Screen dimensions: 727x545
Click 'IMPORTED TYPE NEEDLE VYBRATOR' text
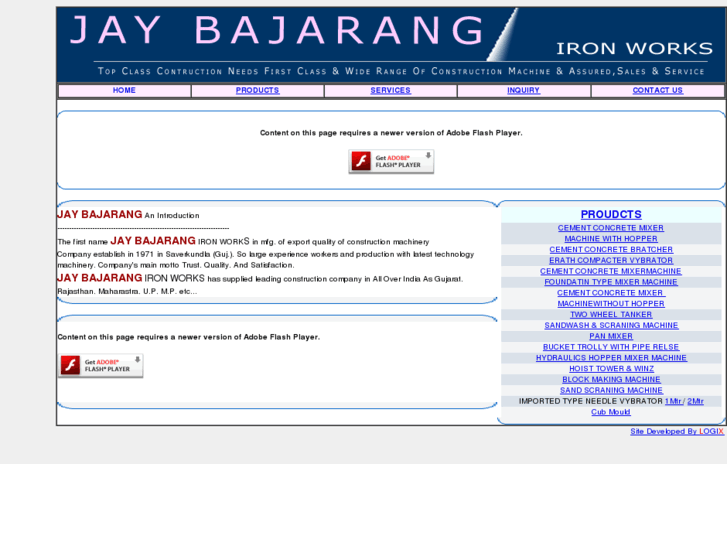coord(591,401)
